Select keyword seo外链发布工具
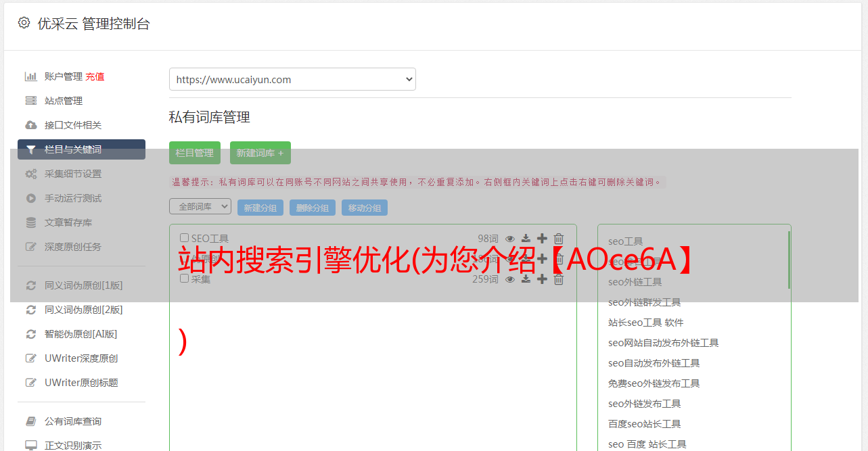868x451 pixels. pyautogui.click(x=645, y=404)
